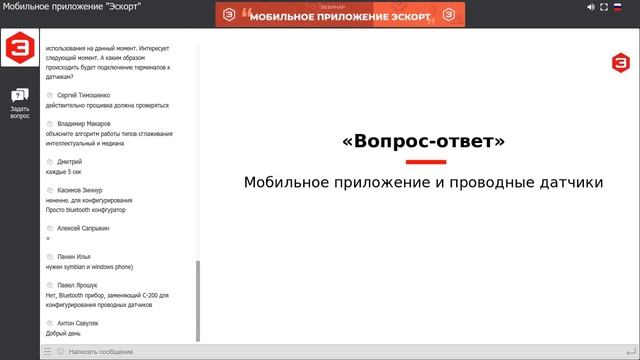Open the 'Задать вопрос' question panel
This screenshot has width=640, height=360.
pos(20,104)
